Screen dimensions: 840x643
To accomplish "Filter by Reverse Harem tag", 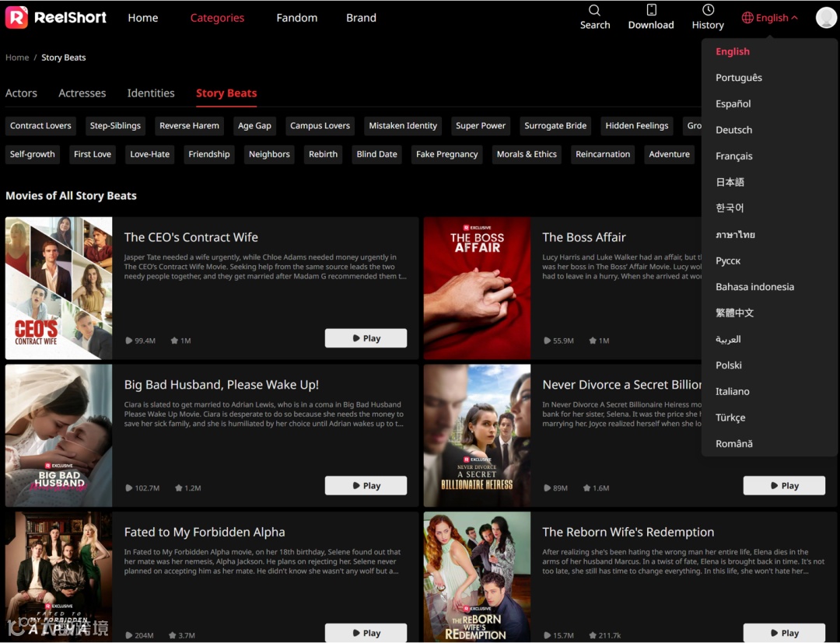I will [189, 126].
